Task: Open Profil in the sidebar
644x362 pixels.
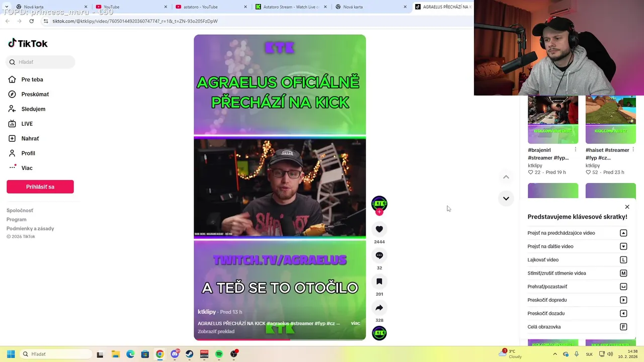Action: coord(28,153)
